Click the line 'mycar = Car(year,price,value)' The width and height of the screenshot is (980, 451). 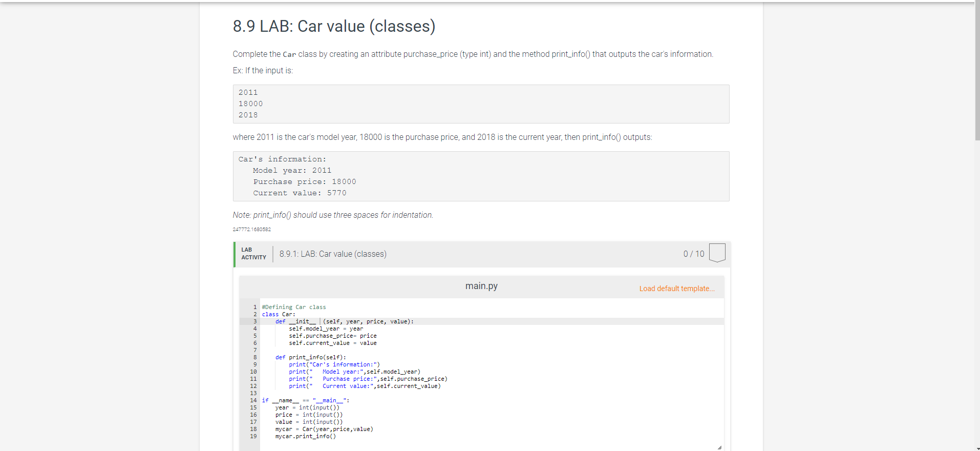click(324, 429)
